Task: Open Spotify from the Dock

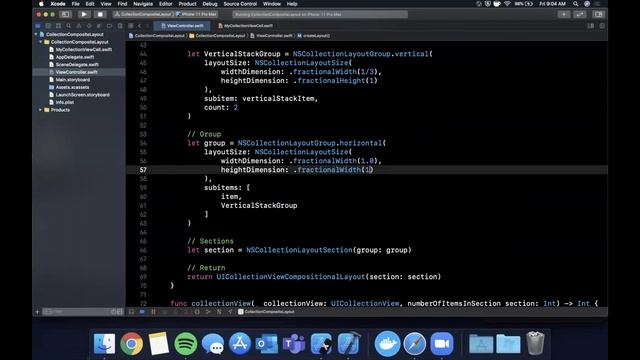Action: 186,343
